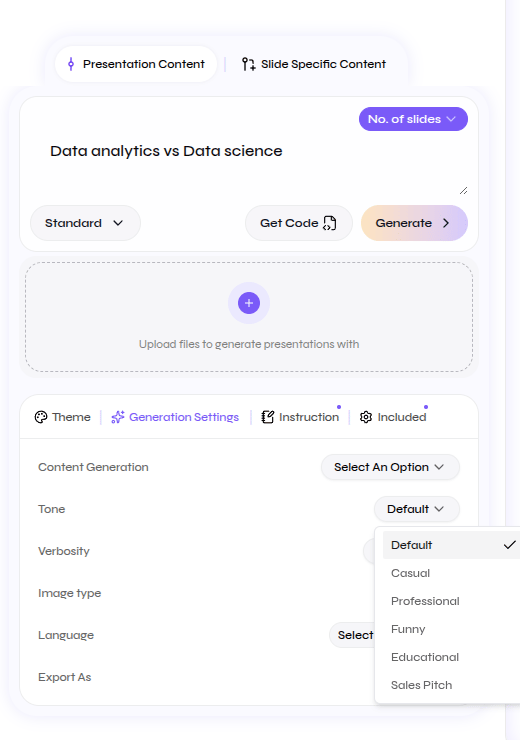Screen dimensions: 520x740
Task: Switch to the Slide Specific Content tab
Action: (x=314, y=64)
